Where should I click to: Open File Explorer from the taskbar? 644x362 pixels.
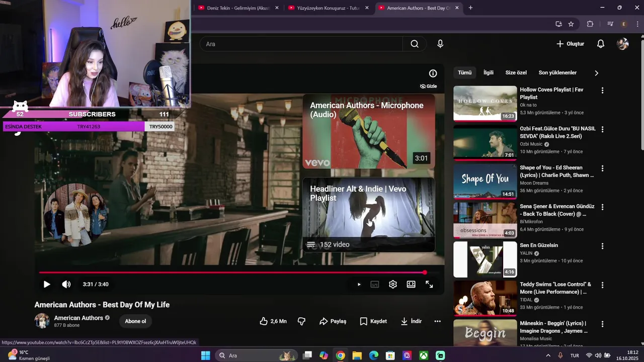[357, 355]
